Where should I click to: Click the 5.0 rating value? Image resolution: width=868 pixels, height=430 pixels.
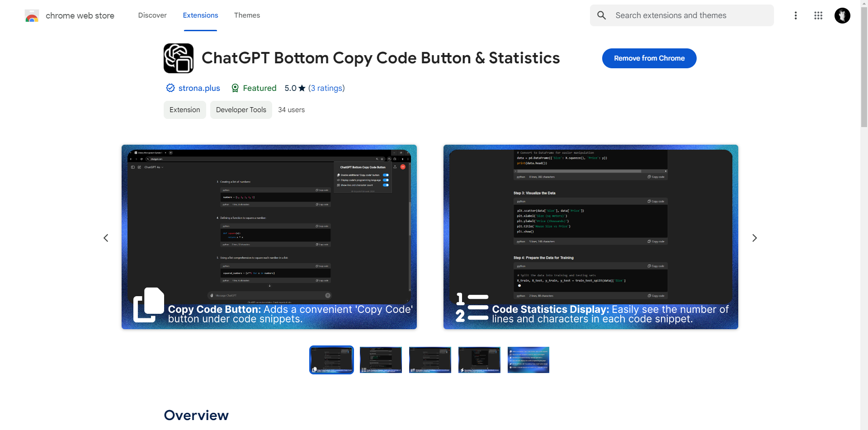pyautogui.click(x=290, y=88)
